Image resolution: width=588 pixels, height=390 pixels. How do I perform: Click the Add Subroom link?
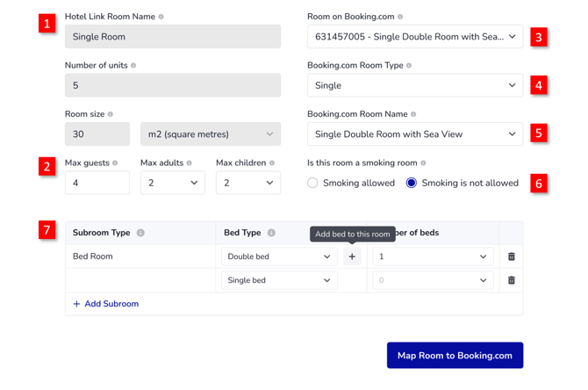coord(105,304)
